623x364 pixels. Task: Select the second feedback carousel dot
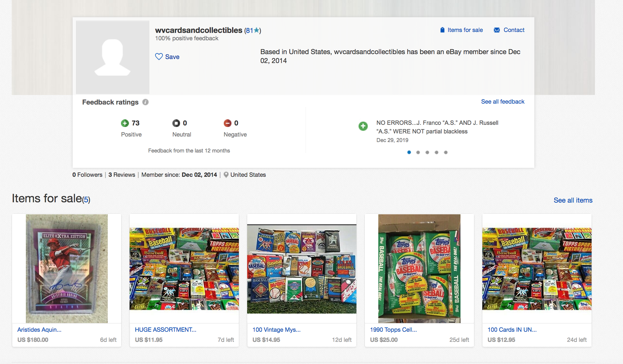click(x=418, y=152)
